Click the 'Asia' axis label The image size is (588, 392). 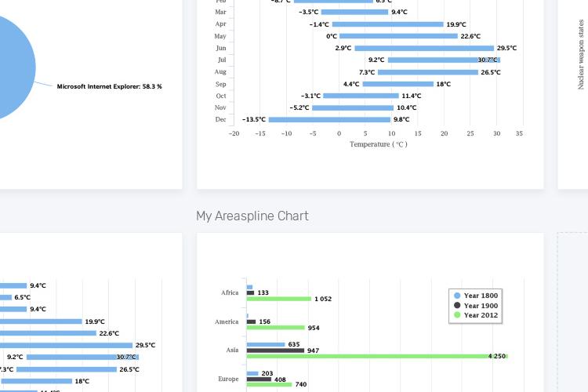[232, 350]
